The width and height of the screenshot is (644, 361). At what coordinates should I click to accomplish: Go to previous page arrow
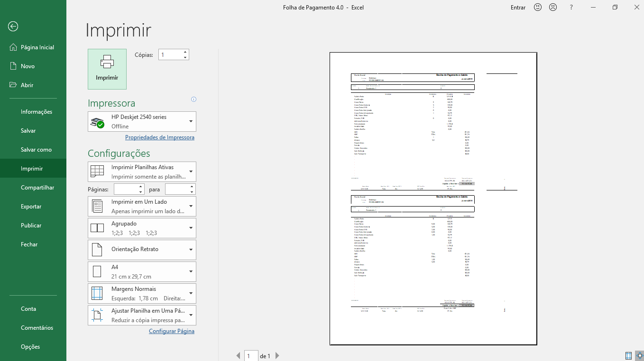[x=238, y=356]
